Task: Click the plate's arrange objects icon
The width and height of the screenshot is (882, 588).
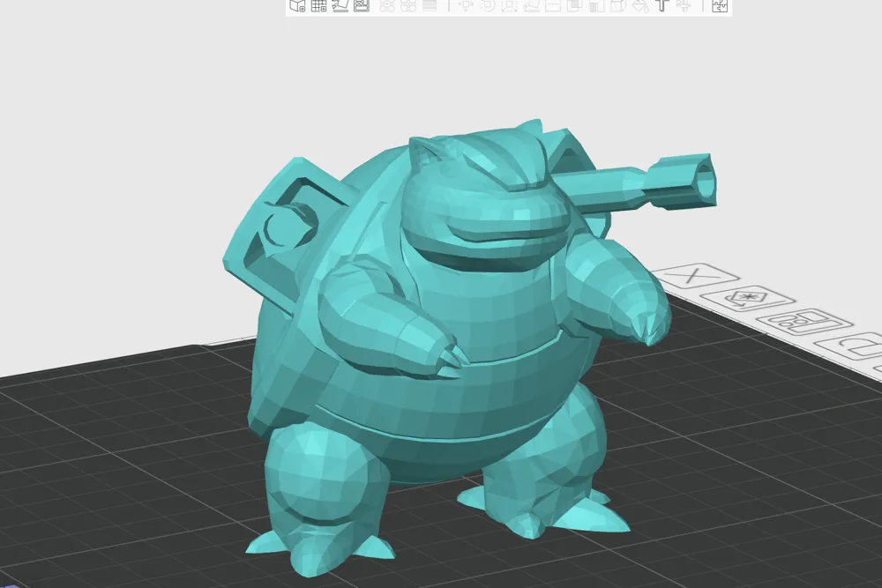Action: coord(804,324)
